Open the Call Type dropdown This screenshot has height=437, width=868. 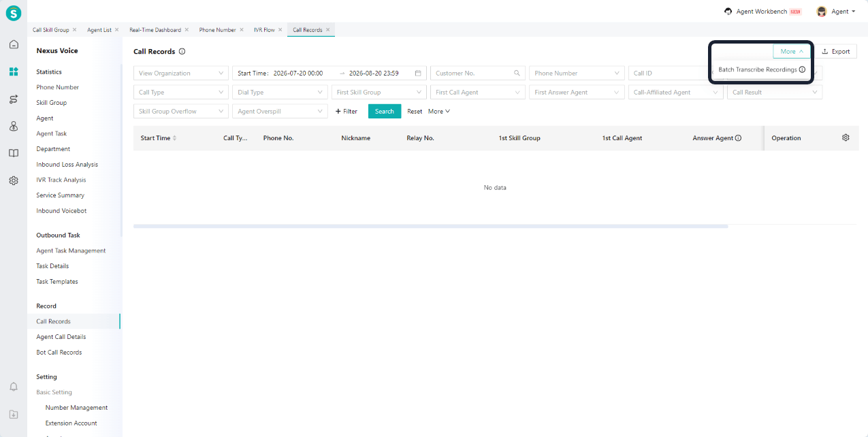point(181,92)
